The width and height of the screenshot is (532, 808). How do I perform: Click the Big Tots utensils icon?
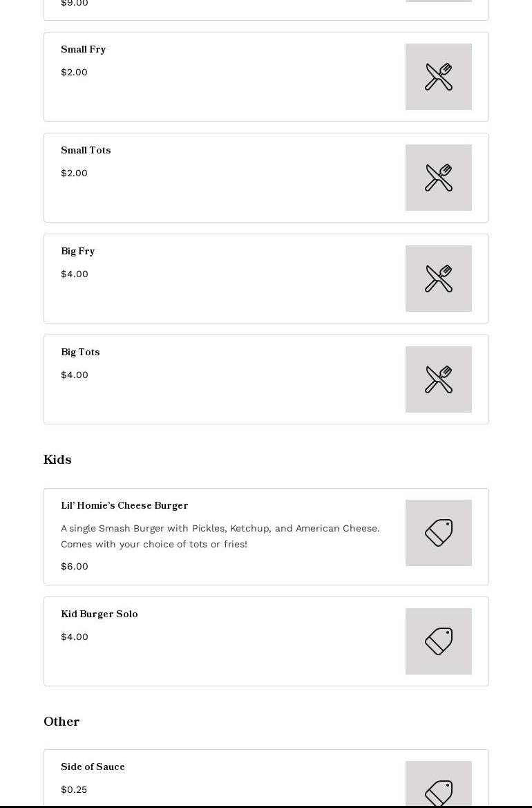point(438,379)
